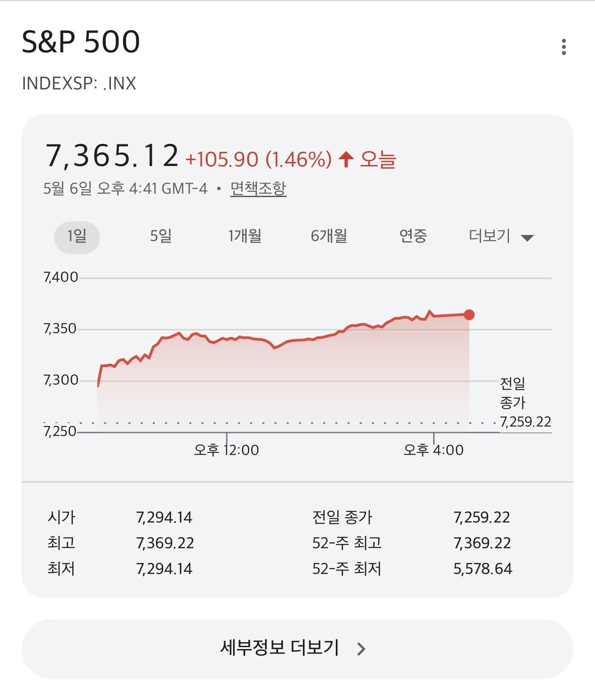Viewport: 595px width, 700px height.
Task: Click the chevron next to 세부정보 더보기
Action: [361, 649]
